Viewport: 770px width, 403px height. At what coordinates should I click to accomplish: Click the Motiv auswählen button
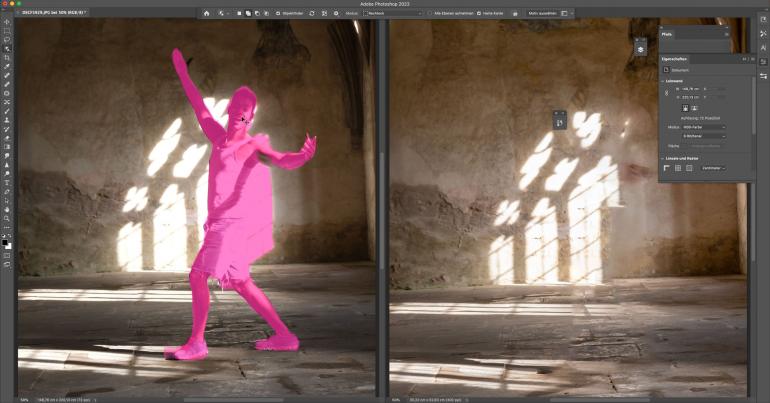tap(542, 13)
